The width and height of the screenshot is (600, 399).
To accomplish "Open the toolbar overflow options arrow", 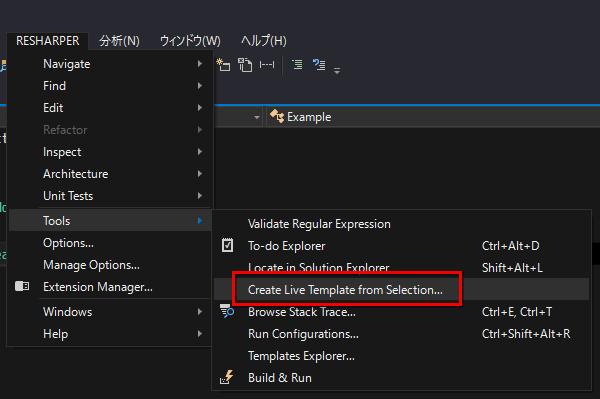I will click(x=337, y=71).
